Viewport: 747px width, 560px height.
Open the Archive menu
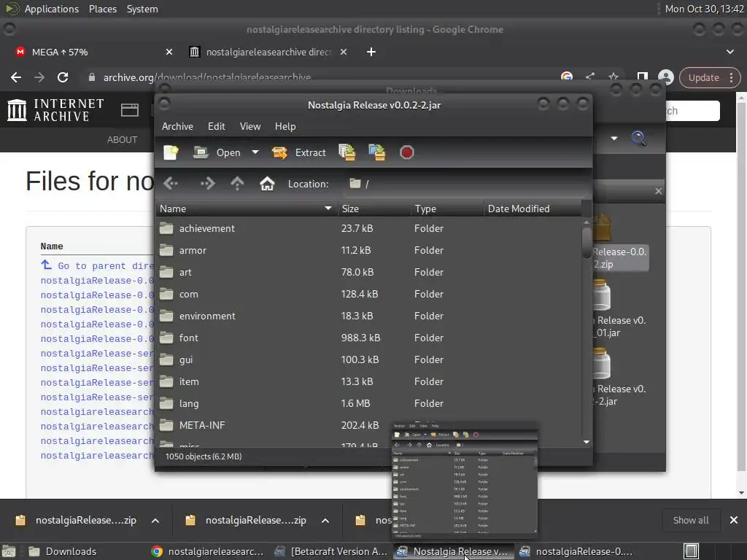[x=177, y=126]
